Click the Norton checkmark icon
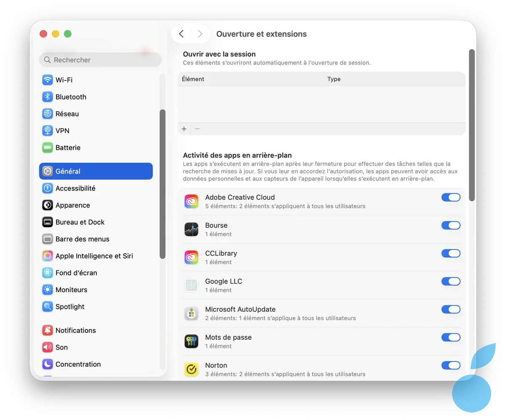 tap(191, 369)
